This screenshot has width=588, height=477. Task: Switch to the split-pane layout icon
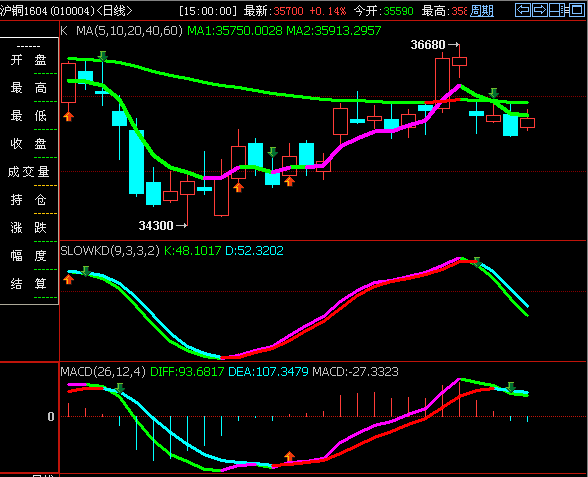click(x=557, y=10)
